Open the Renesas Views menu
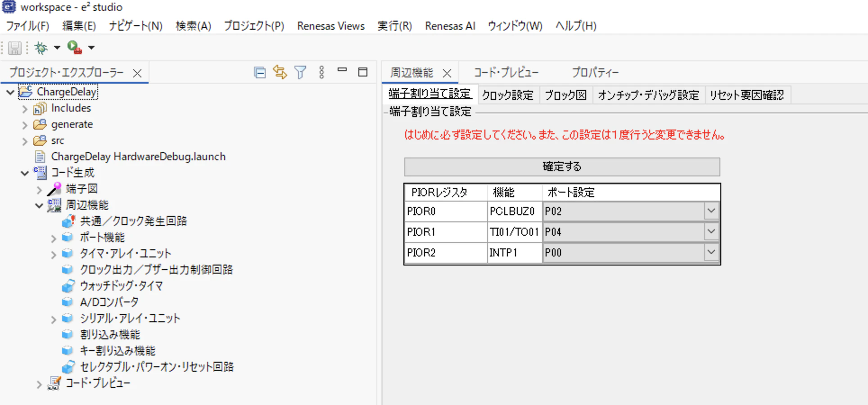This screenshot has height=405, width=868. coord(331,26)
